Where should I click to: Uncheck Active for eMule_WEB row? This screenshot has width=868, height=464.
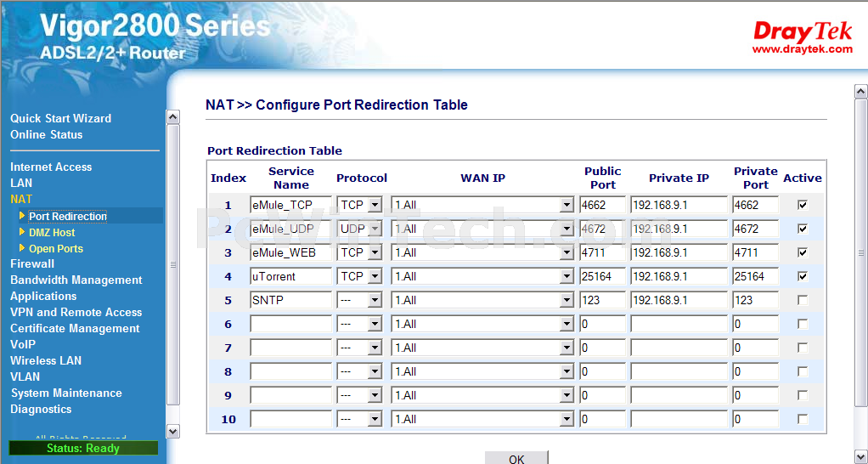click(x=802, y=252)
